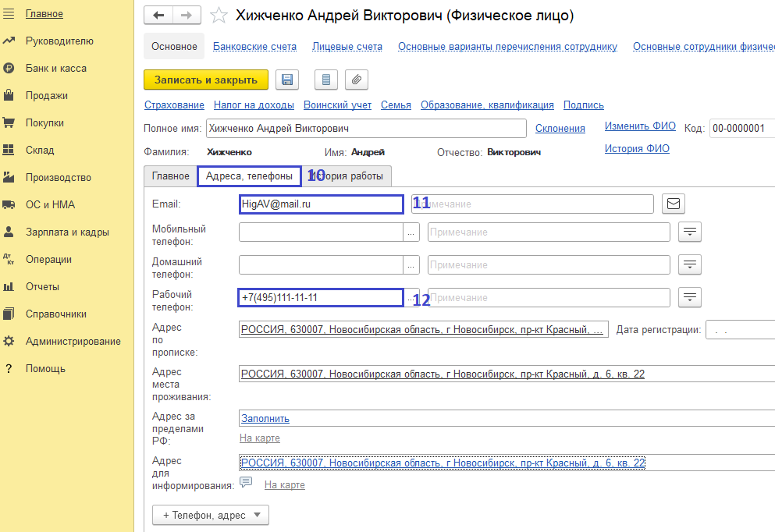Go forward with the right arrow button
This screenshot has height=532, width=775.
[186, 16]
